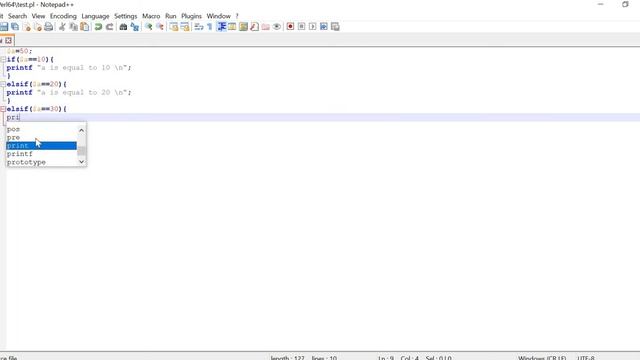
Task: Open the Document Map panel icon
Action: pos(243,27)
